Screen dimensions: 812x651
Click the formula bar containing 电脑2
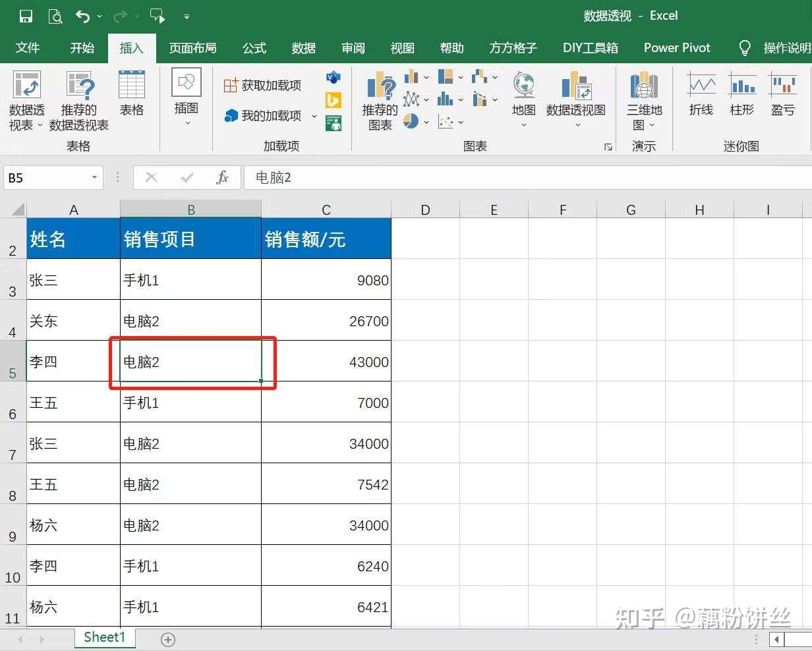pos(528,178)
